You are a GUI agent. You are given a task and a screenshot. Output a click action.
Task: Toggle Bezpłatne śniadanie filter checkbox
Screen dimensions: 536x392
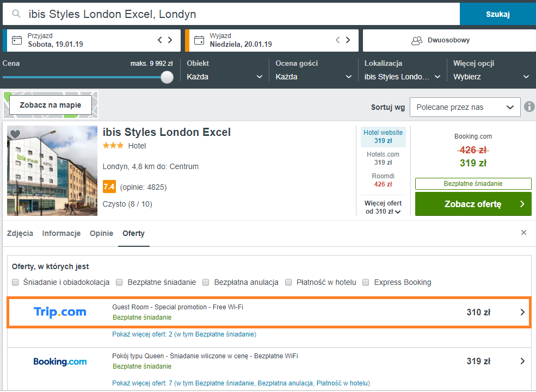[x=119, y=282]
